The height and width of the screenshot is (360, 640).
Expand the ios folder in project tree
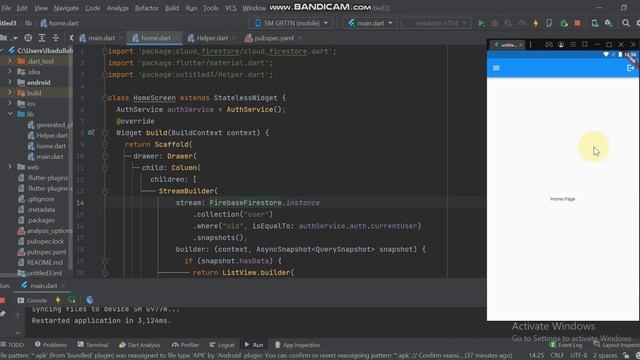10,103
